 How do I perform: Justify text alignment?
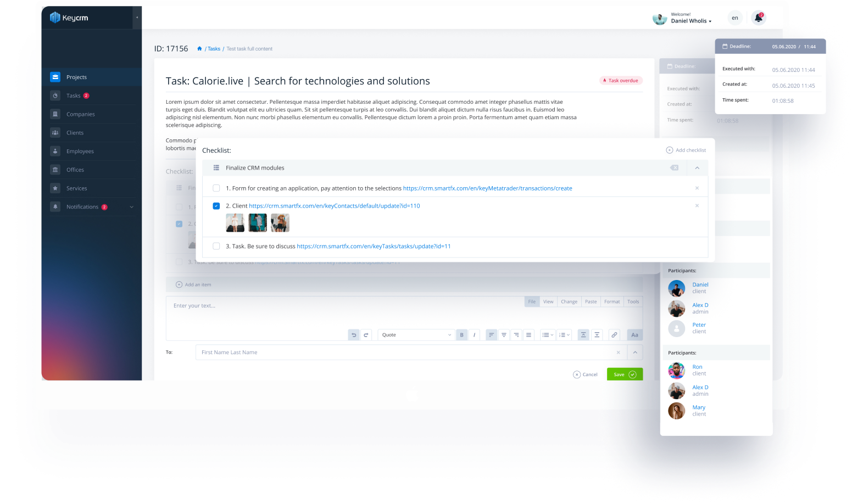[x=528, y=335]
